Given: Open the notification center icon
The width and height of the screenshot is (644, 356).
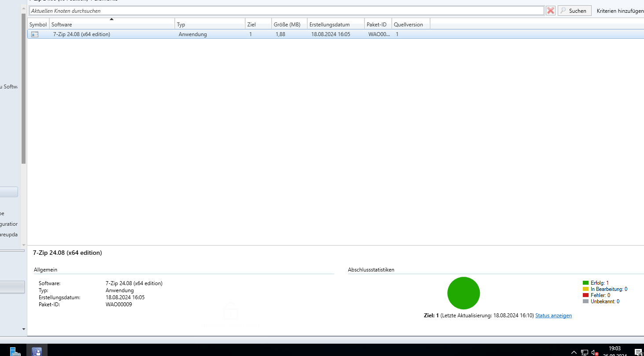Looking at the screenshot, I should click(638, 352).
